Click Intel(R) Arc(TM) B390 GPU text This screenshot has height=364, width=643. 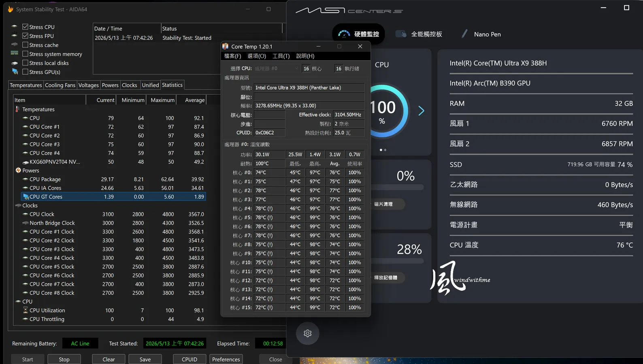[490, 83]
